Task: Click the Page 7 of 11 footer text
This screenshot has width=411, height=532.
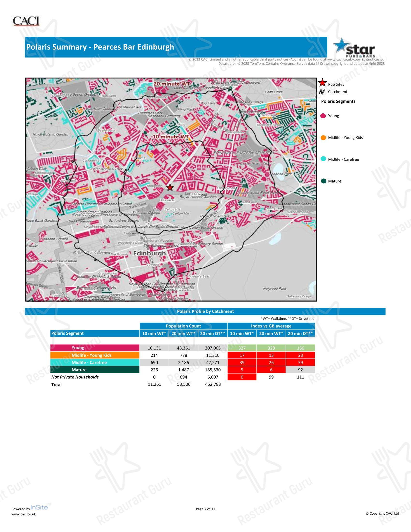Action: pyautogui.click(x=205, y=509)
